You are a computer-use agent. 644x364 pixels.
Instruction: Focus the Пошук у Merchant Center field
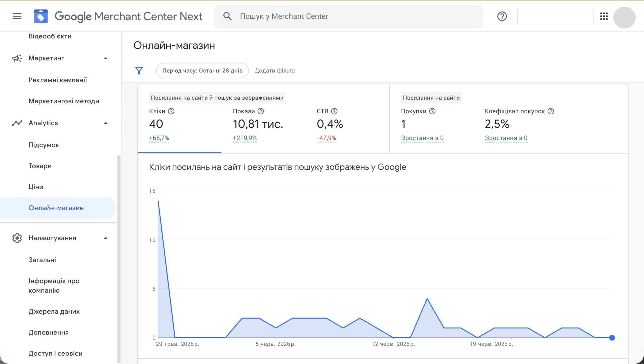[x=348, y=16]
